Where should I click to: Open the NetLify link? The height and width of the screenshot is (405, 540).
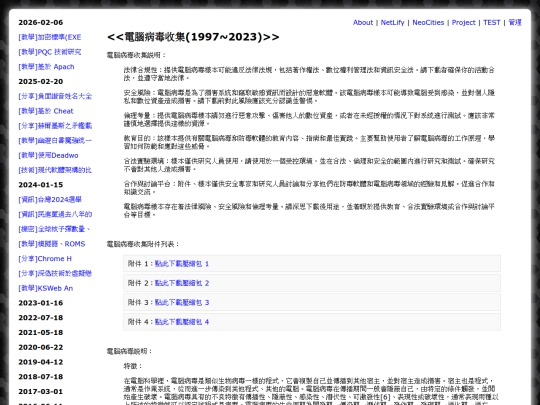(x=392, y=23)
